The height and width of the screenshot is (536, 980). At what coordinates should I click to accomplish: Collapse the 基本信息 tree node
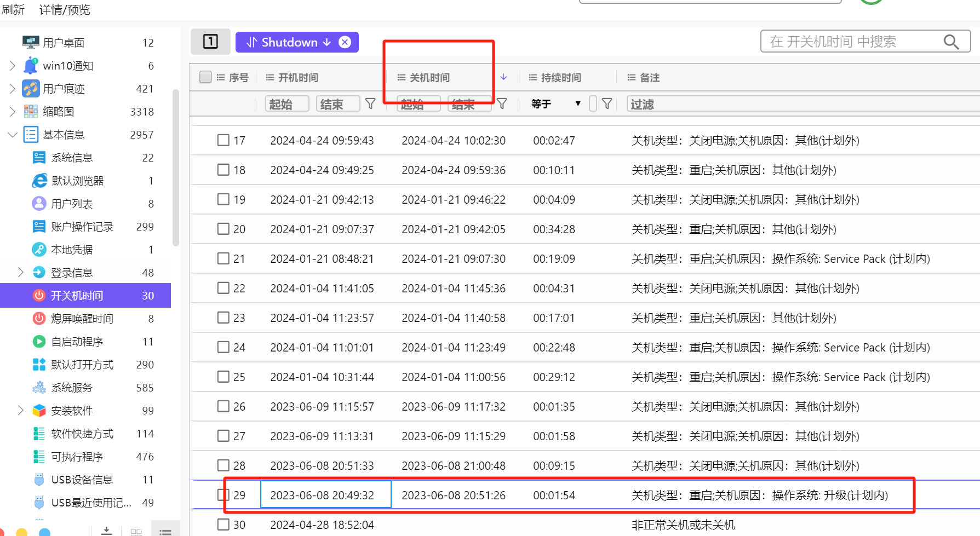click(x=13, y=135)
